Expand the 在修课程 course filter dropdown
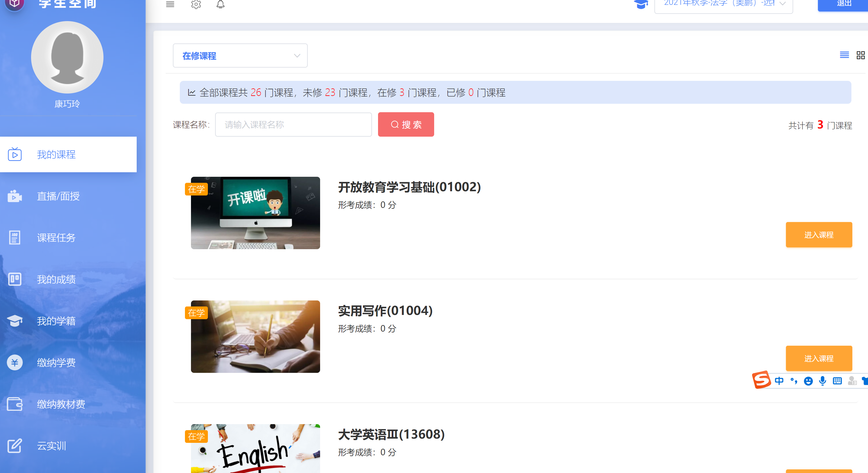 click(240, 56)
